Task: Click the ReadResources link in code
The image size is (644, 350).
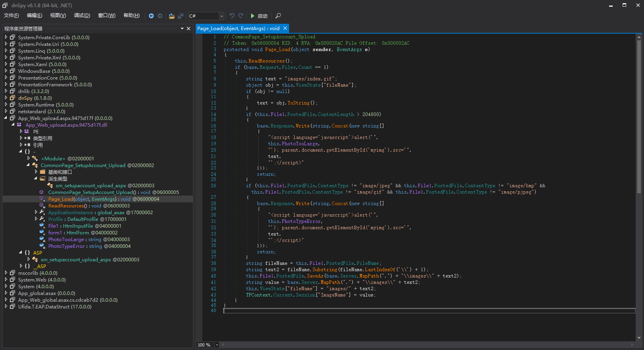Action: (x=267, y=61)
